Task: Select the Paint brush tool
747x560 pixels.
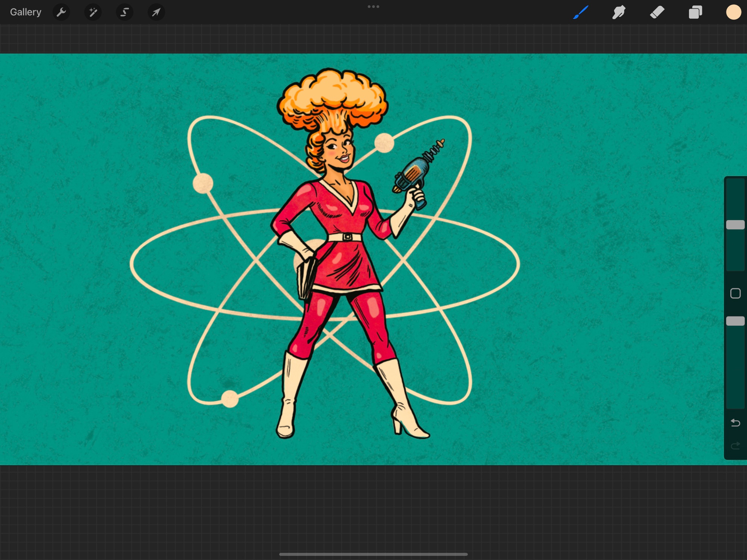Action: click(581, 12)
